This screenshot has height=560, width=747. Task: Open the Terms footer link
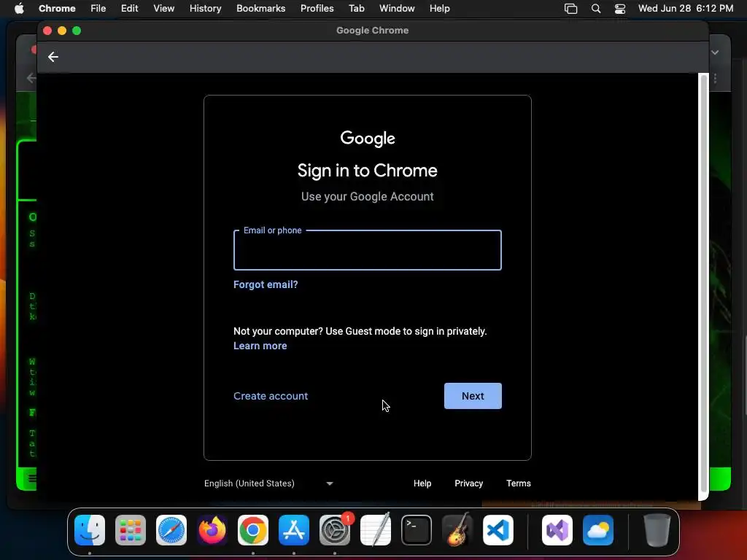[519, 483]
